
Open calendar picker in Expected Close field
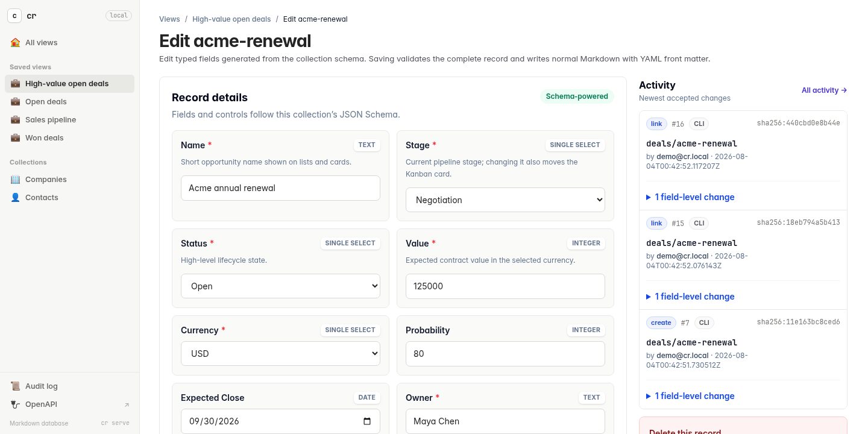(367, 421)
